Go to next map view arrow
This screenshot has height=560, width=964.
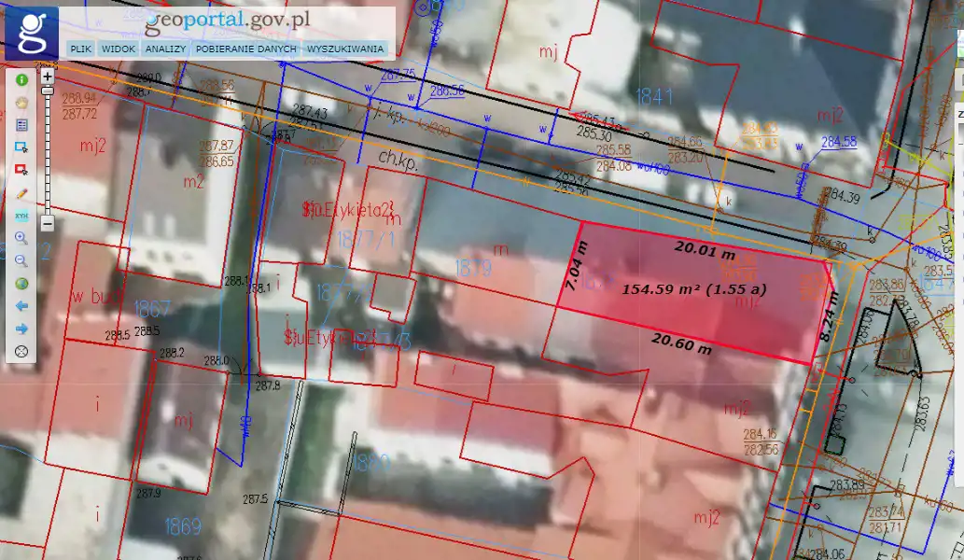coord(21,329)
